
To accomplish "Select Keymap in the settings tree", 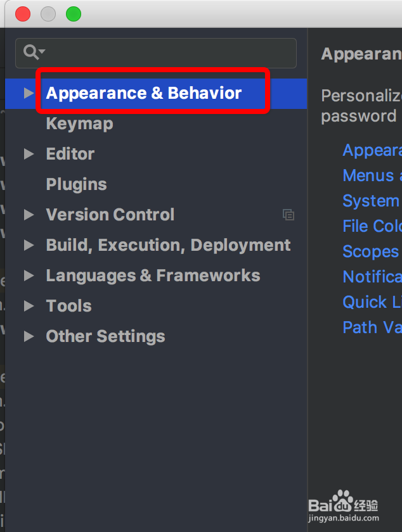I will click(79, 124).
